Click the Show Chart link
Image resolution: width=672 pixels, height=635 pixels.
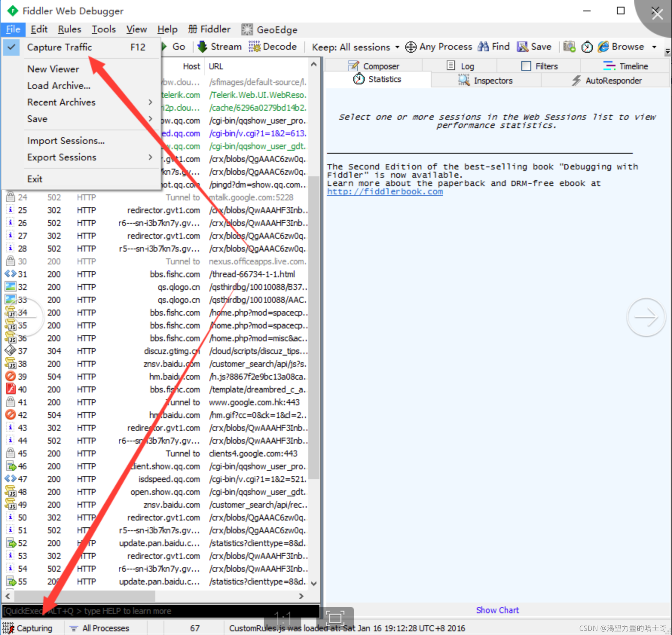497,610
